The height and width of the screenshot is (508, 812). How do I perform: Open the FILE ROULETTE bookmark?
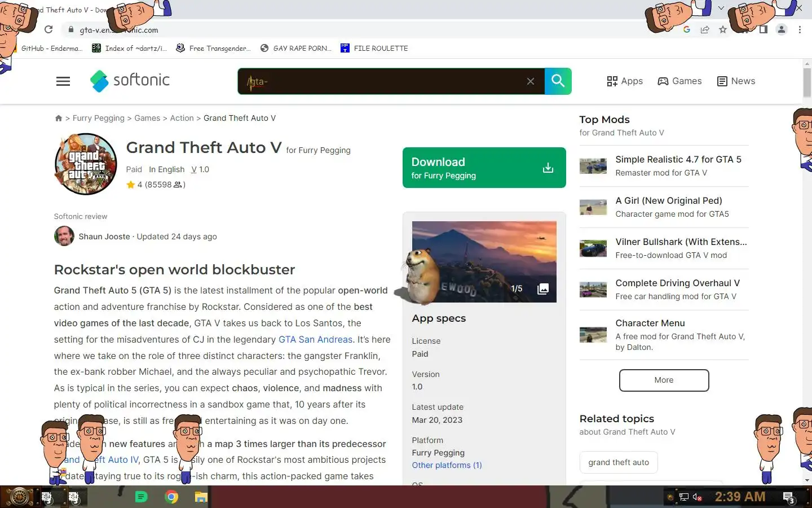pyautogui.click(x=374, y=48)
